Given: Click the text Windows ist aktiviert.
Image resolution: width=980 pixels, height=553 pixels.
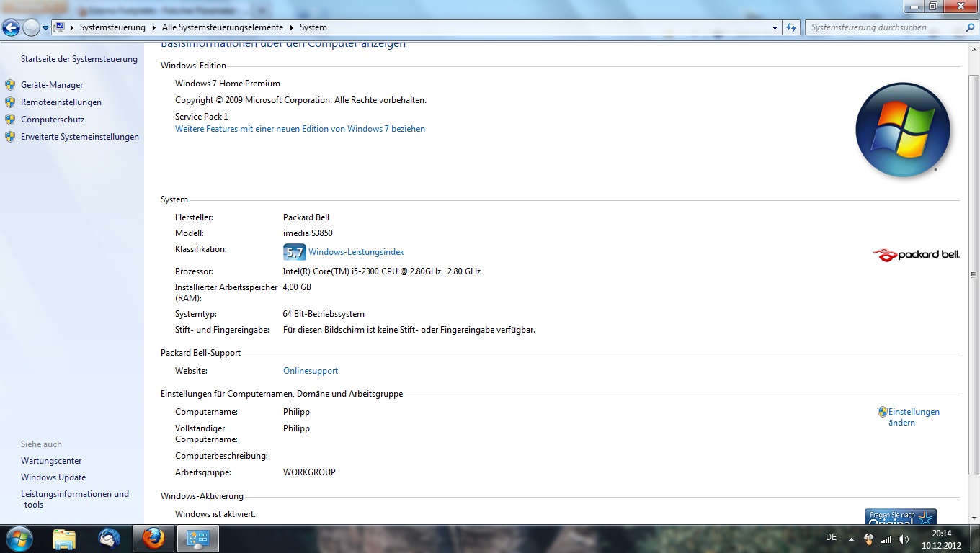Looking at the screenshot, I should click(x=215, y=514).
